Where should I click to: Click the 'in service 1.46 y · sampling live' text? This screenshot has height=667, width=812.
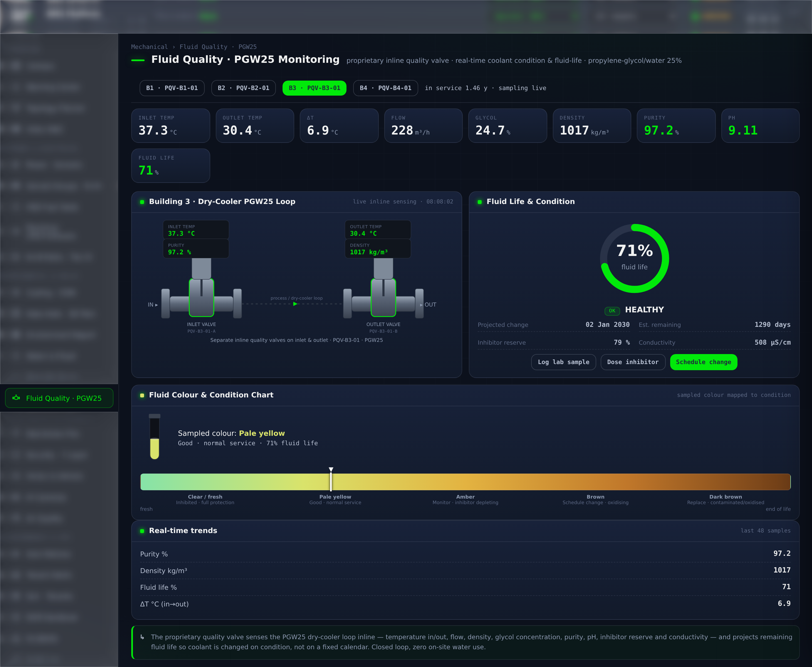click(x=486, y=88)
